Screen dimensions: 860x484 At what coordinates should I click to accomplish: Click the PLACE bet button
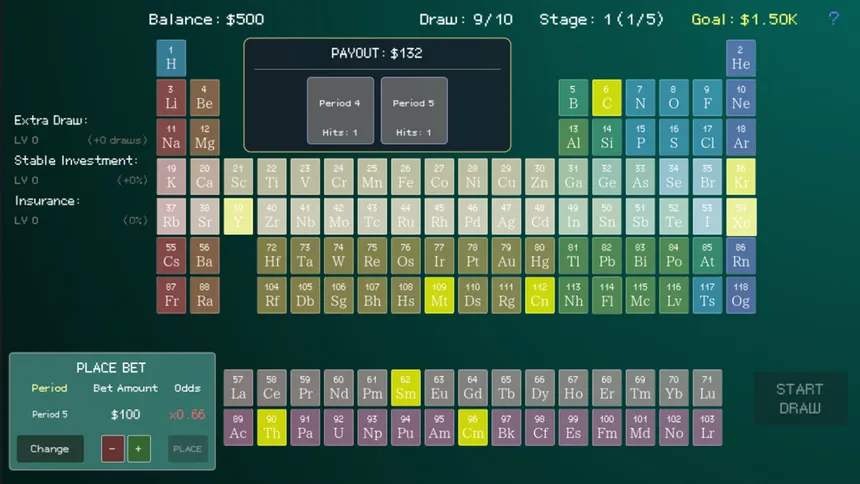pos(187,449)
